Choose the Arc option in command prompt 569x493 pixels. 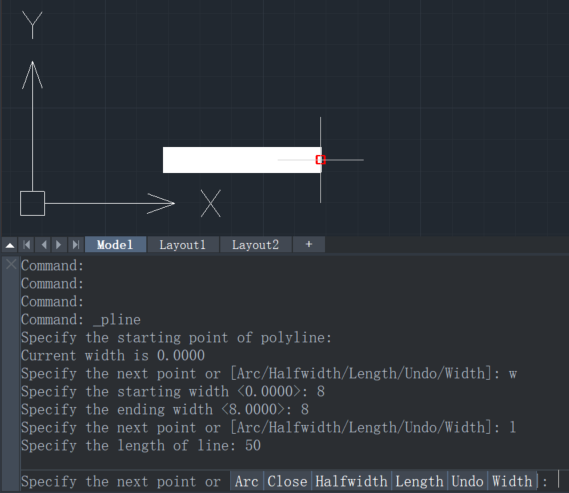point(247,481)
